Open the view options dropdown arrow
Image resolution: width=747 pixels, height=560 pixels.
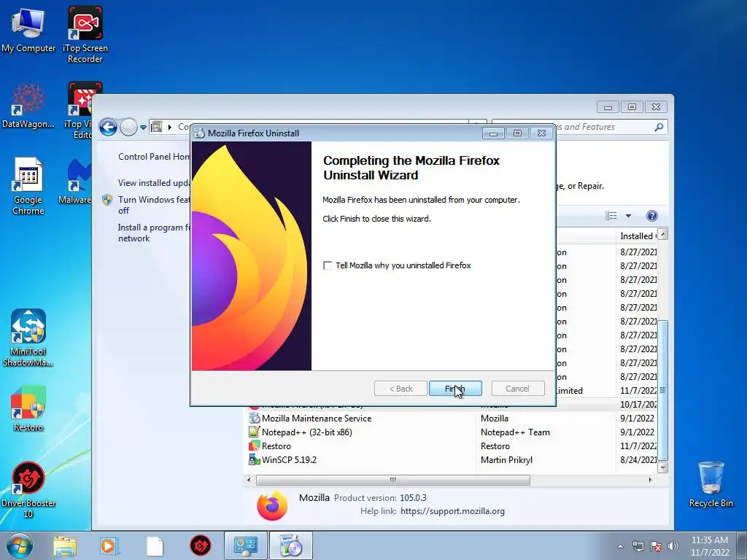(x=628, y=216)
